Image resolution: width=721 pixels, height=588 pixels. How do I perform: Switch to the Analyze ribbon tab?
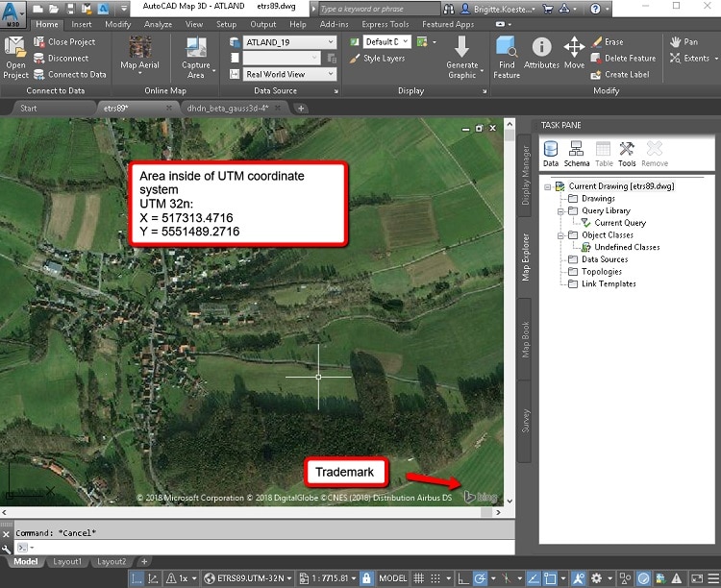[x=158, y=24]
